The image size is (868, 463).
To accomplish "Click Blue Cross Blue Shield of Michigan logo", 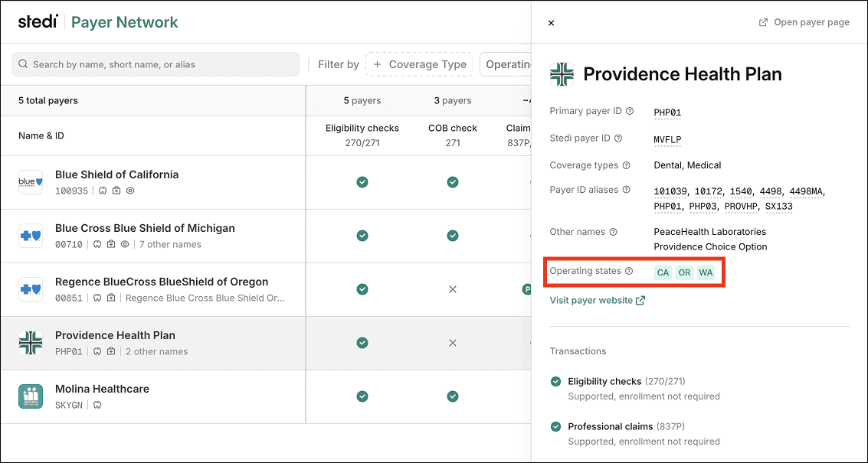I will (x=31, y=236).
